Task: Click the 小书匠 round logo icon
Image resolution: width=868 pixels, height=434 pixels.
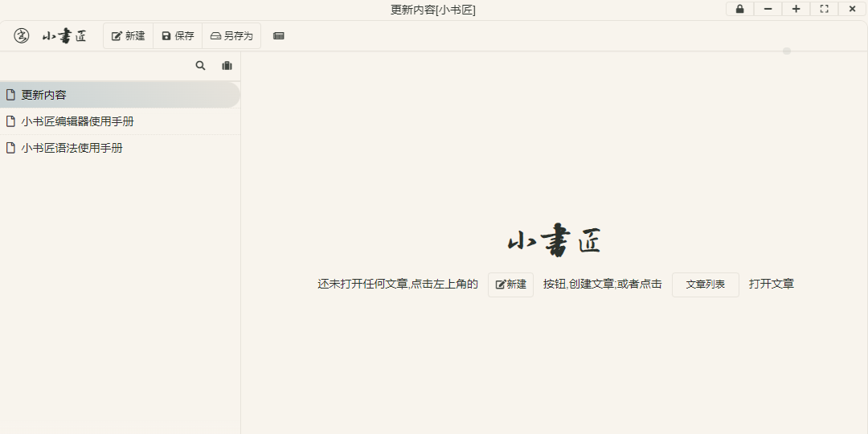Action: coord(22,36)
